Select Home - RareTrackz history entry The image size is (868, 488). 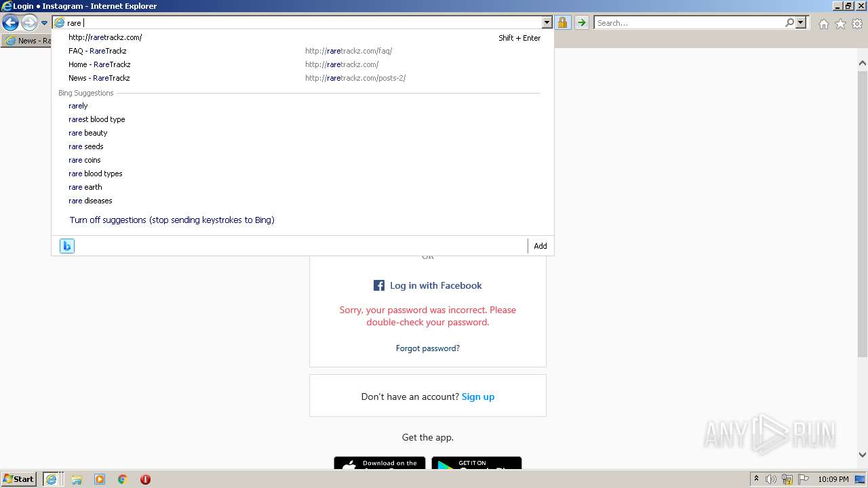[x=304, y=64]
